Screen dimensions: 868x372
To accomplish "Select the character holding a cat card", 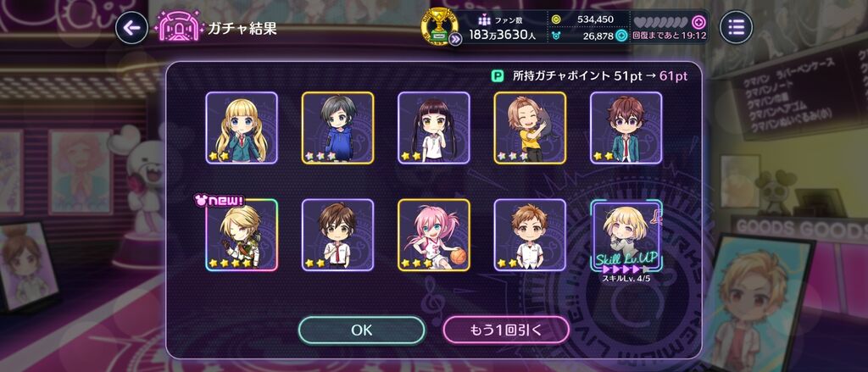I will 530,128.
